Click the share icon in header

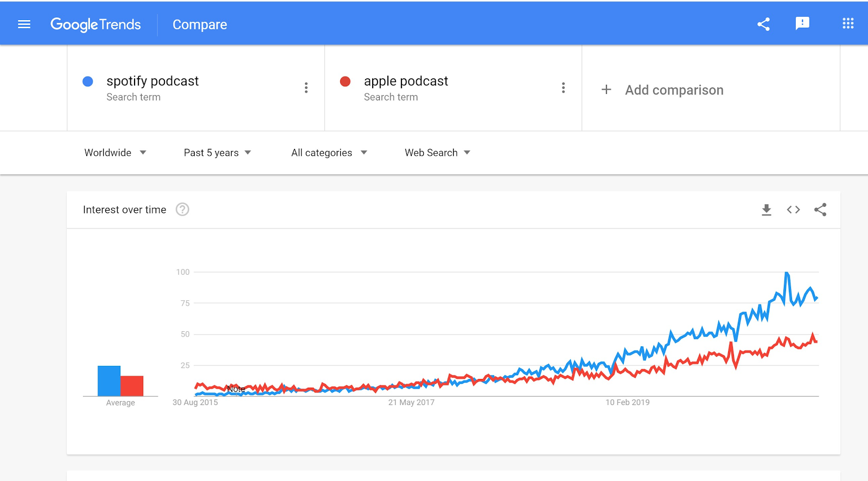(x=763, y=24)
